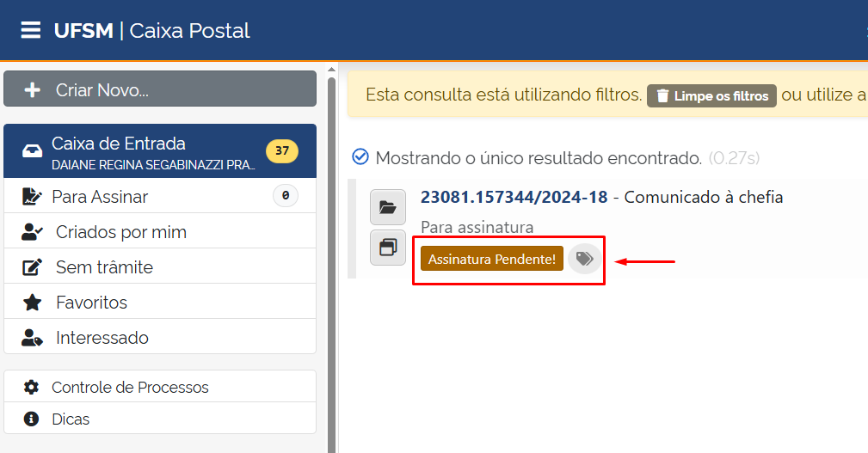Click the star icon beside Favoritos
The image size is (868, 453).
point(33,303)
